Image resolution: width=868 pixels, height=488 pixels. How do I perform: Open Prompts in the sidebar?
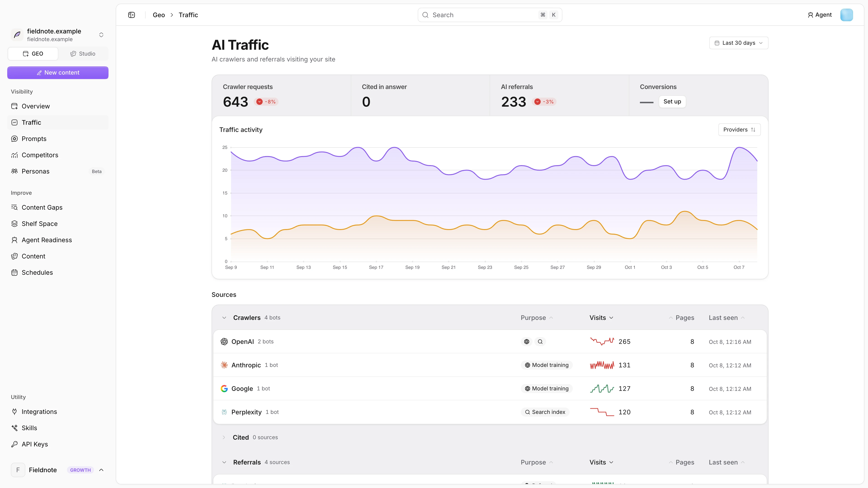[58, 139]
